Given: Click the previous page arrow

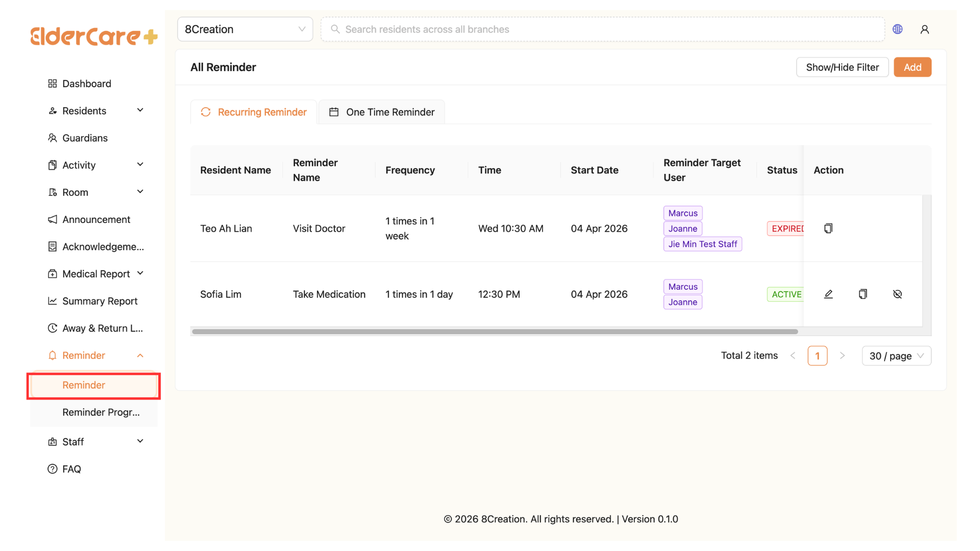Looking at the screenshot, I should point(793,356).
